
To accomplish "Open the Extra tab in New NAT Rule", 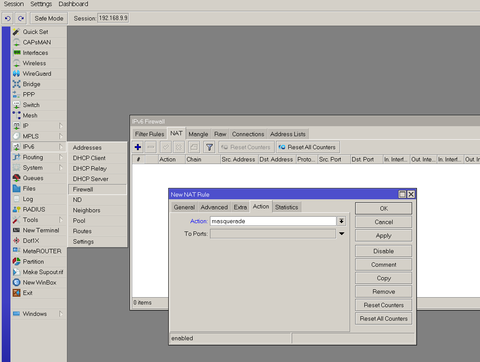I will 240,207.
